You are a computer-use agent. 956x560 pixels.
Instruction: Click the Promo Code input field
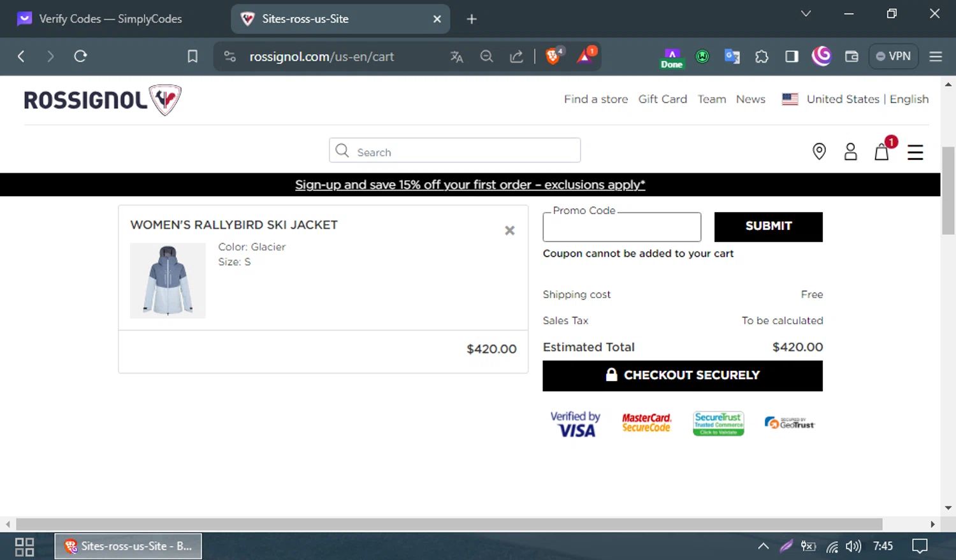tap(622, 227)
